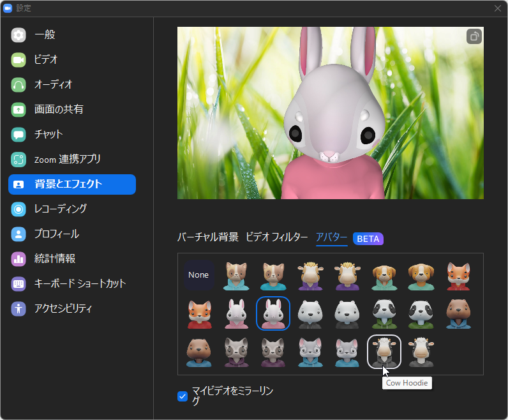Select 背景とエフェクト in sidebar
The image size is (508, 420).
click(x=72, y=184)
